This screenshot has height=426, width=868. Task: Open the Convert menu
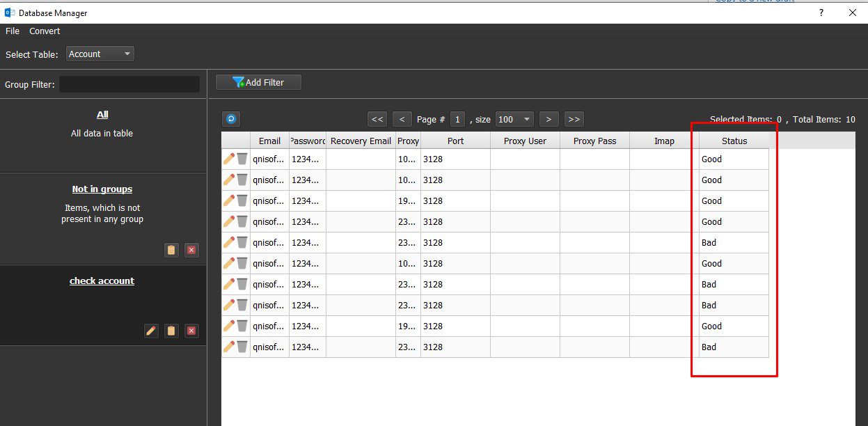[45, 31]
